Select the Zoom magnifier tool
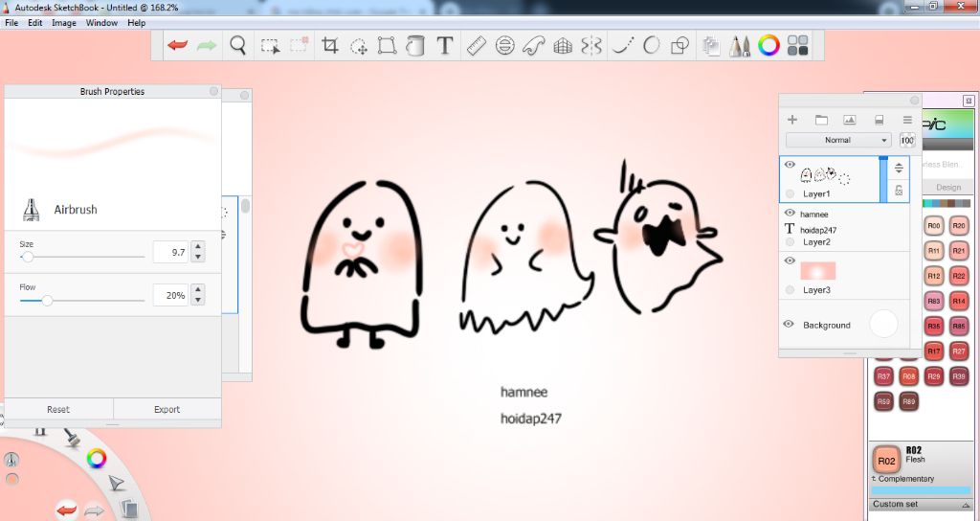The image size is (980, 521). [237, 45]
